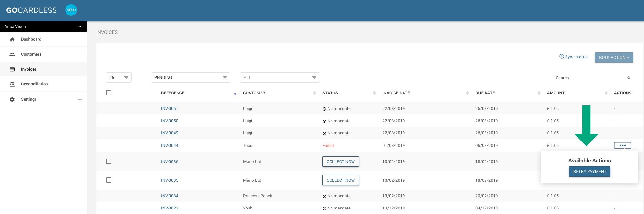644x214 pixels.
Task: Click customer name Princess Peach
Action: [x=258, y=196]
